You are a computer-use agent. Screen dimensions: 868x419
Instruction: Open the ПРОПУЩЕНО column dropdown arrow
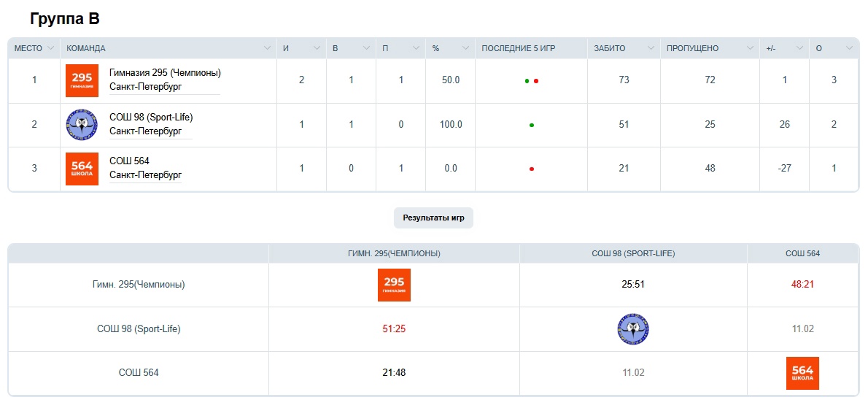750,49
